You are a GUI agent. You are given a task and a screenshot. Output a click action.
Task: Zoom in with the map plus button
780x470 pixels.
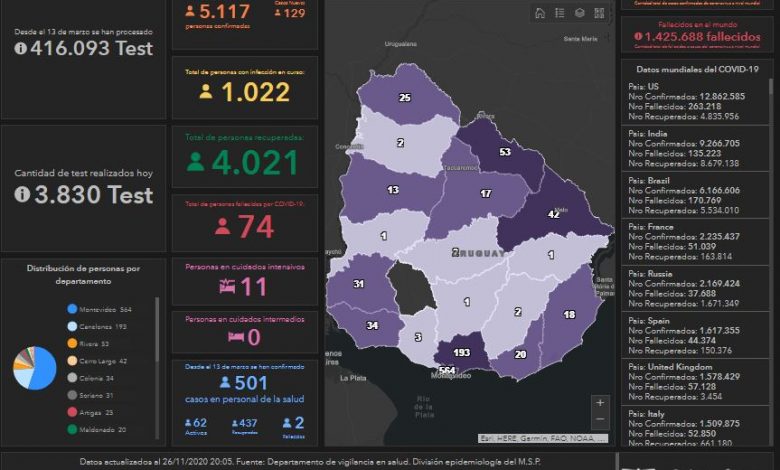click(600, 403)
